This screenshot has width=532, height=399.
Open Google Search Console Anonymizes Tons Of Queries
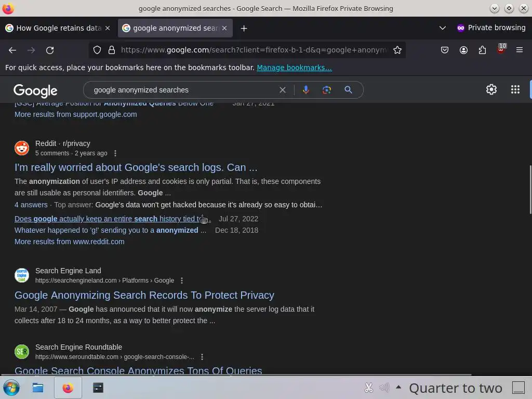point(138,370)
